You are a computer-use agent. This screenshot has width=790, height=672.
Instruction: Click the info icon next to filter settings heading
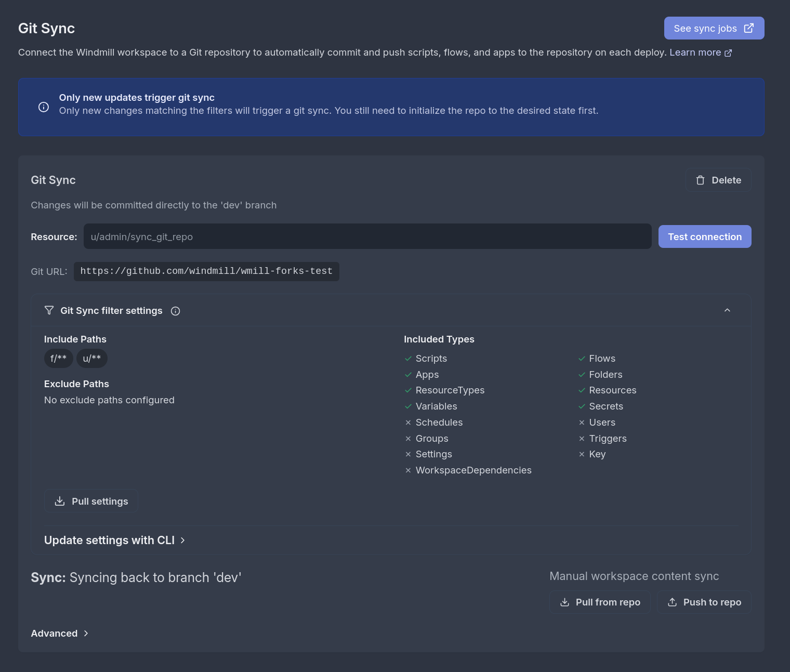[x=175, y=311]
